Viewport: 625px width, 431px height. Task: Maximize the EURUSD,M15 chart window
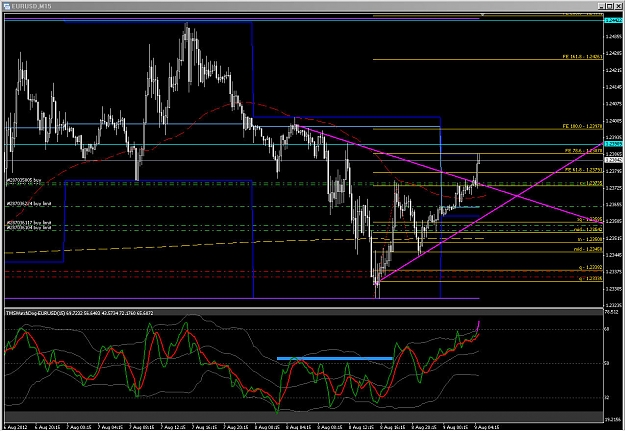pos(609,6)
